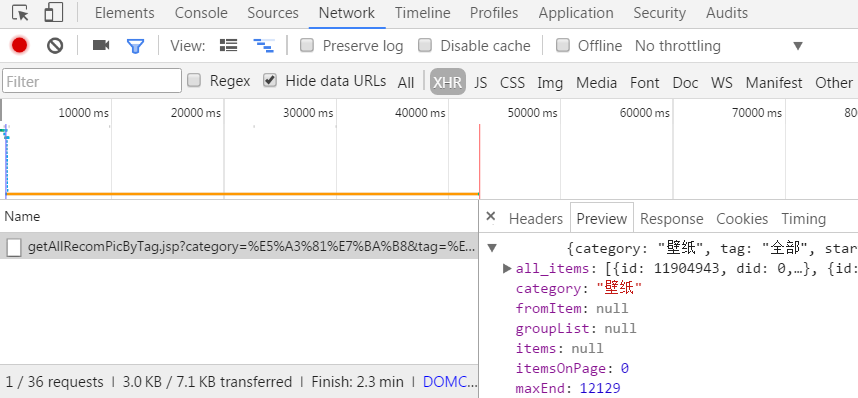
Task: Filter requests by JS type
Action: [x=480, y=83]
